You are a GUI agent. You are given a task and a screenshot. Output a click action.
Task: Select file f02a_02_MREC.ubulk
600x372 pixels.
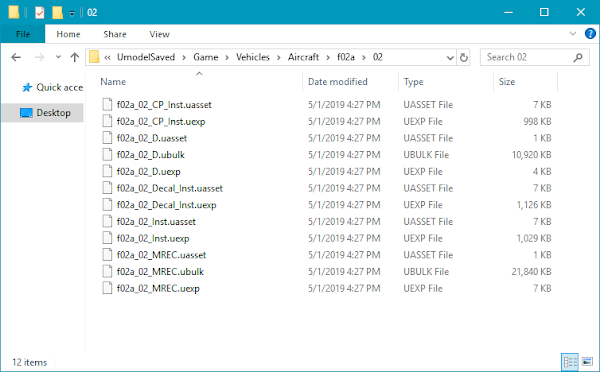(x=160, y=272)
